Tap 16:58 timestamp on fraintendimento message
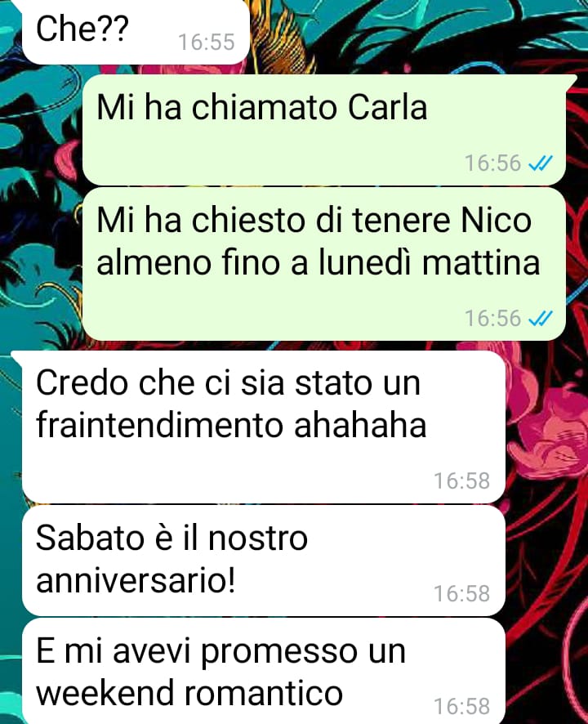This screenshot has width=588, height=724. (x=461, y=480)
